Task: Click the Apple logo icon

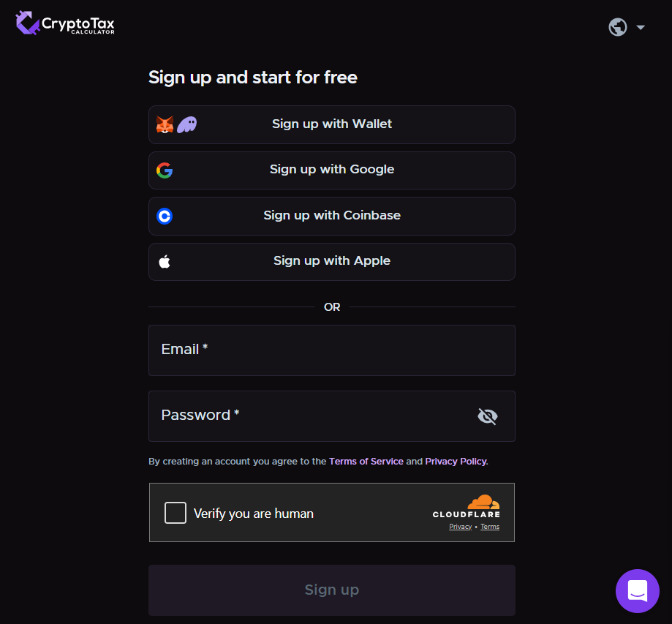Action: 165,261
